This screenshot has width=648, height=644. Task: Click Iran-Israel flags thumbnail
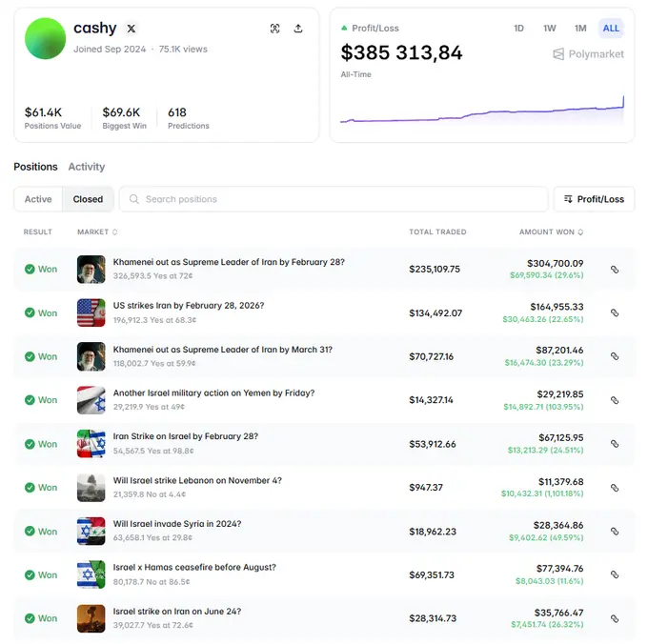91,444
